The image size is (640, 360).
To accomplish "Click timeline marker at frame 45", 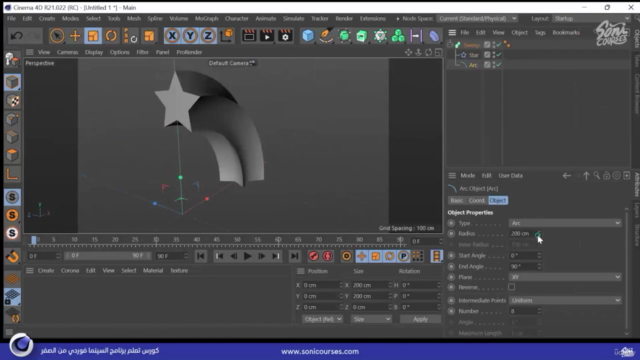I will pyautogui.click(x=217, y=240).
